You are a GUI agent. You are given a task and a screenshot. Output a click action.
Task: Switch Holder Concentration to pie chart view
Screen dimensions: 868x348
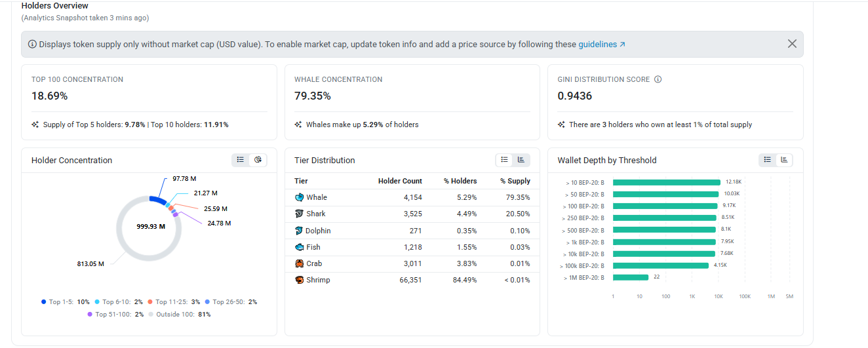point(258,160)
